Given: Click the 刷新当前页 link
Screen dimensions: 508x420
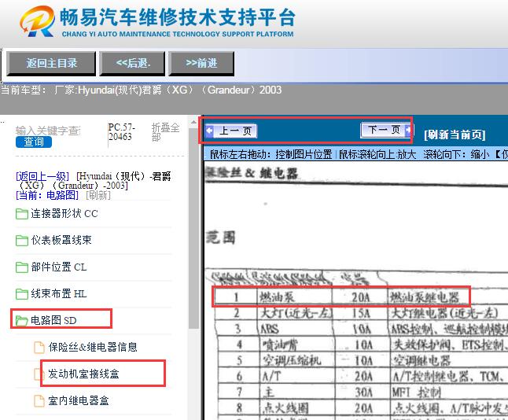Looking at the screenshot, I should pyautogui.click(x=455, y=134).
